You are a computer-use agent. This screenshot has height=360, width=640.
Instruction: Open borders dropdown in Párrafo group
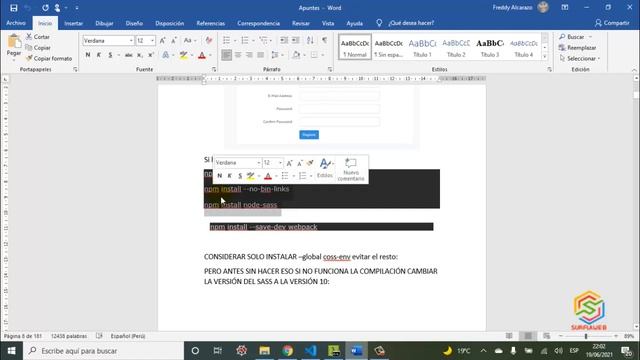coord(322,55)
